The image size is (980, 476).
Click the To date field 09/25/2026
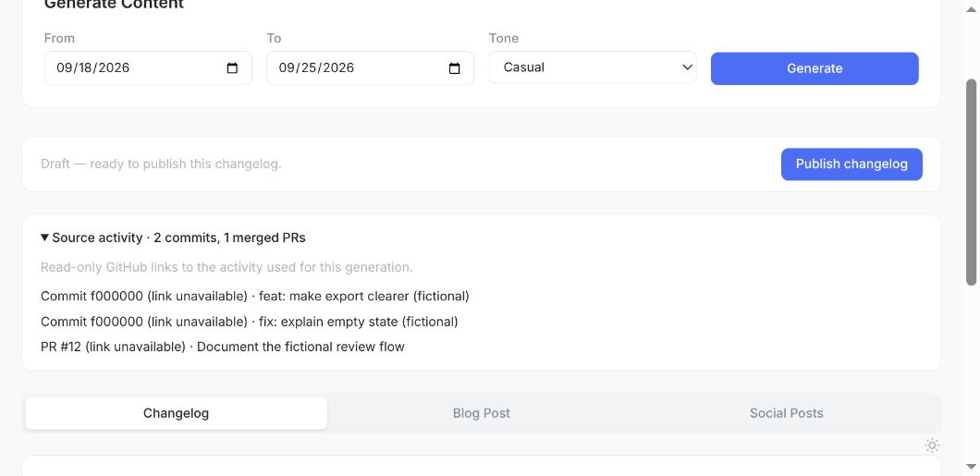(x=370, y=68)
